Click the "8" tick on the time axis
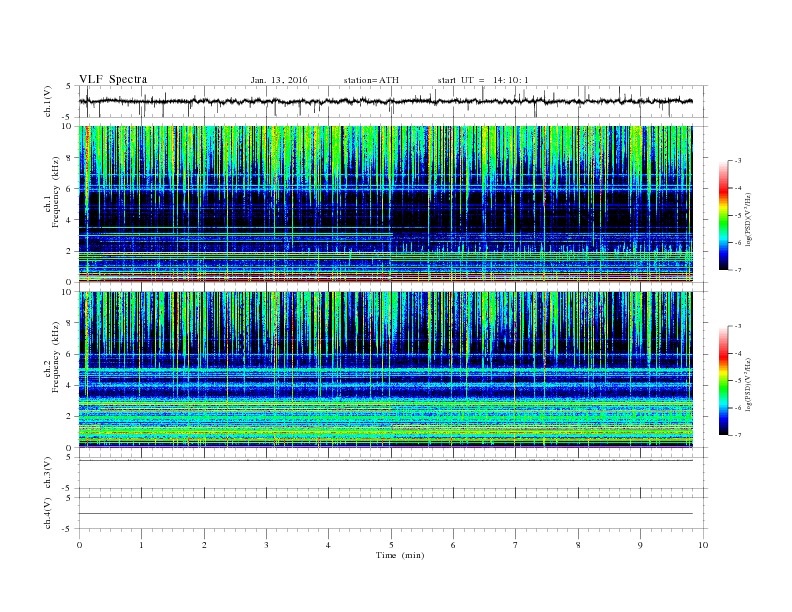Viewport: 792px width, 612px height. click(578, 545)
